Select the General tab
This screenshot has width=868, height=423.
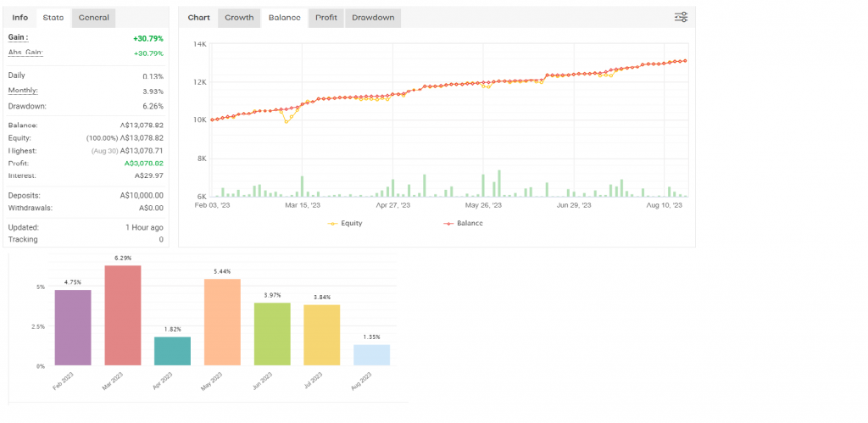(x=92, y=18)
